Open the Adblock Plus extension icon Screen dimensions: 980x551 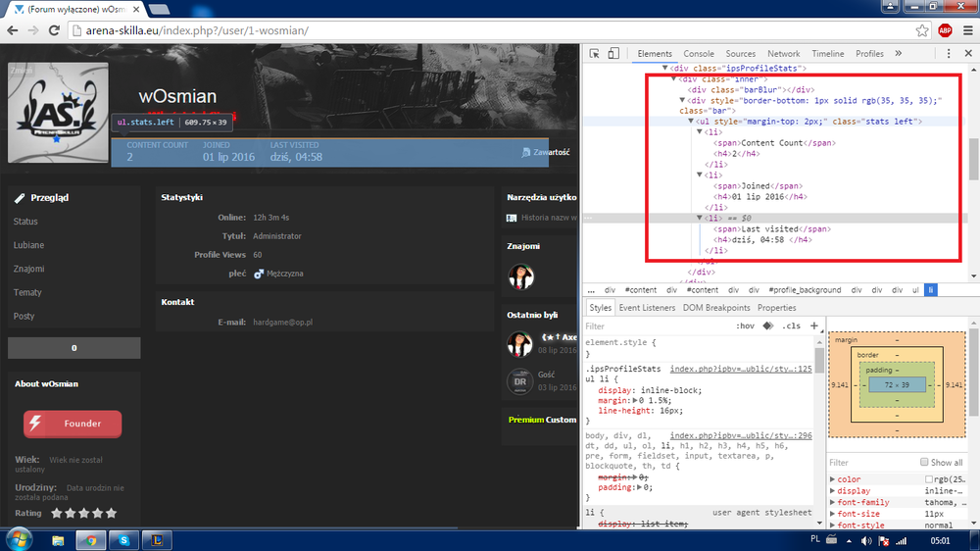pos(946,30)
